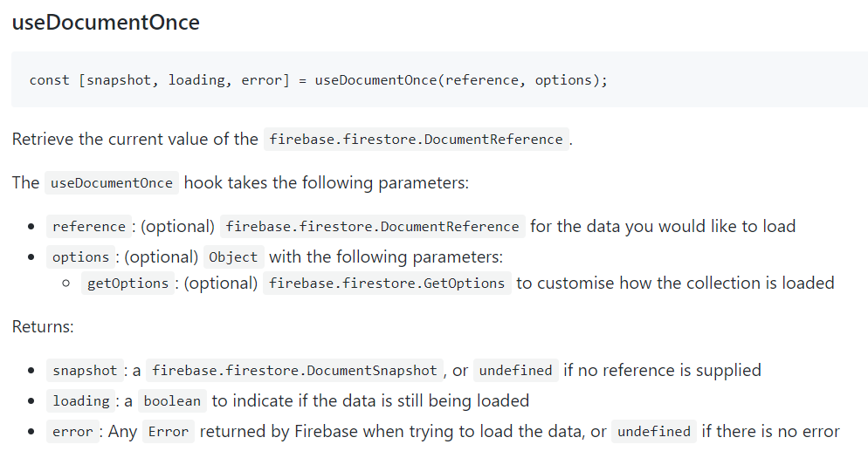Click the firebase.firestore.GetOptions type label
Image resolution: width=868 pixels, height=458 pixels.
tap(387, 284)
